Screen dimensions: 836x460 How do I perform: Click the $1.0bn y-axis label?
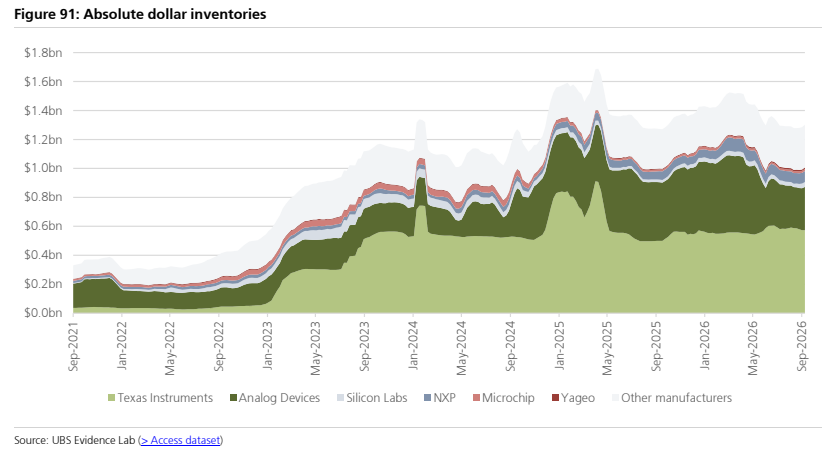pyautogui.click(x=43, y=168)
